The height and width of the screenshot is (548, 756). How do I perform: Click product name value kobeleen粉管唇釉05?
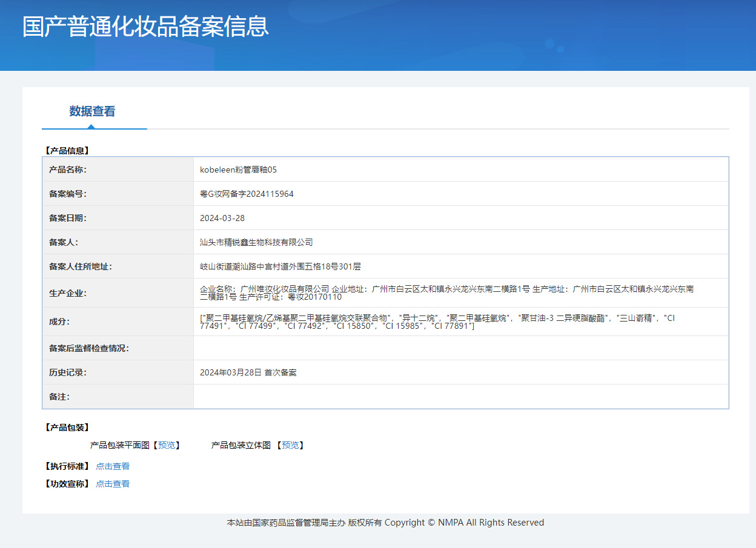(238, 170)
